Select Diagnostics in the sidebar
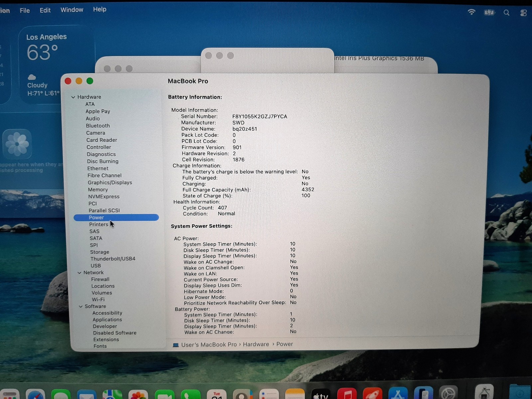The image size is (532, 399). coord(101,154)
